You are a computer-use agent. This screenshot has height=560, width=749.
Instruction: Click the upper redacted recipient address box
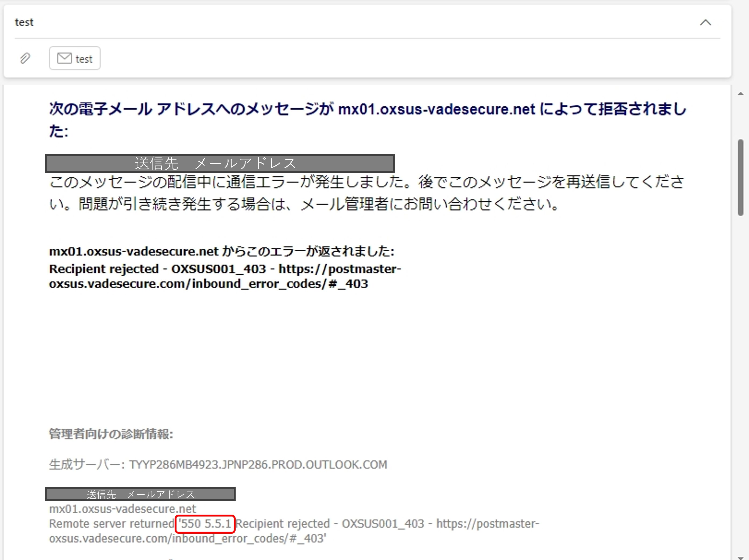pos(220,164)
